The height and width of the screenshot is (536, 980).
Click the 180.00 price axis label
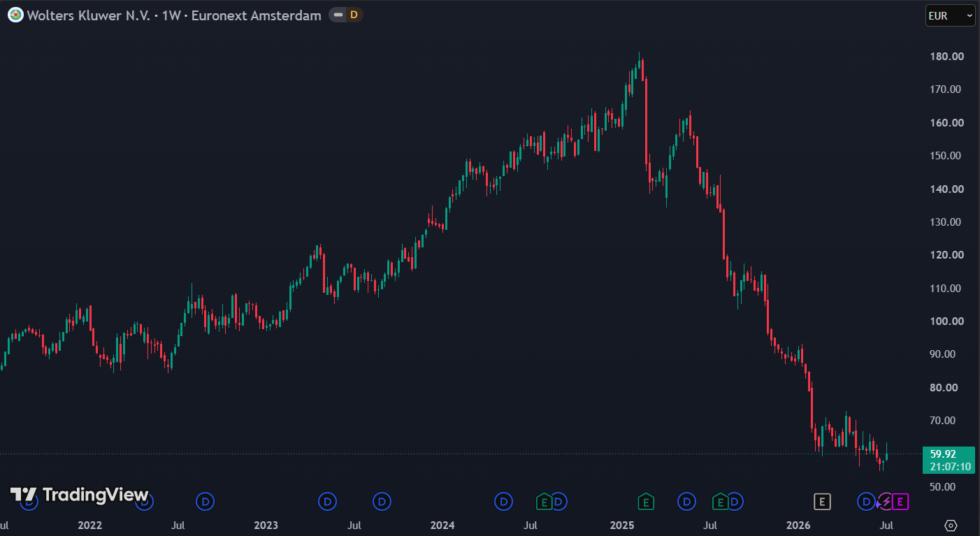click(947, 57)
